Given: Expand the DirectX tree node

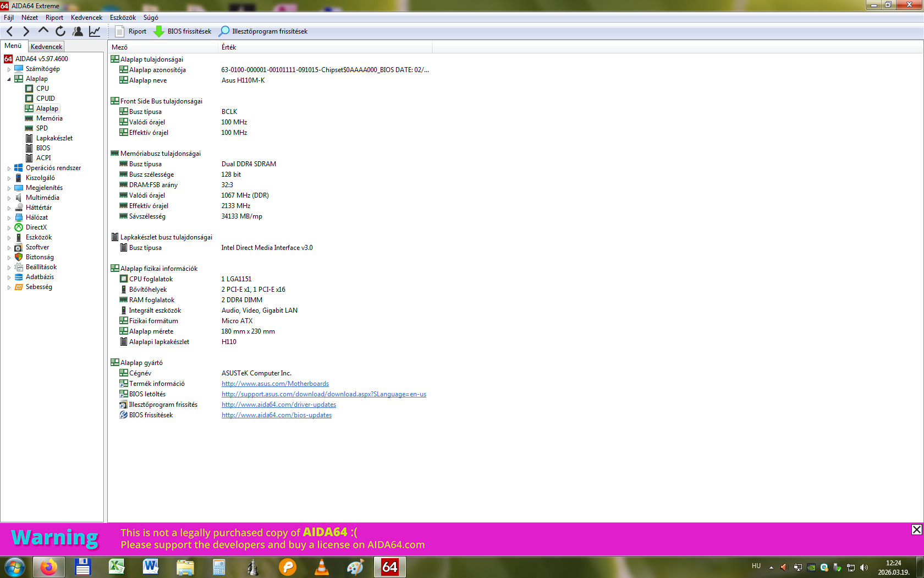Looking at the screenshot, I should [x=9, y=228].
